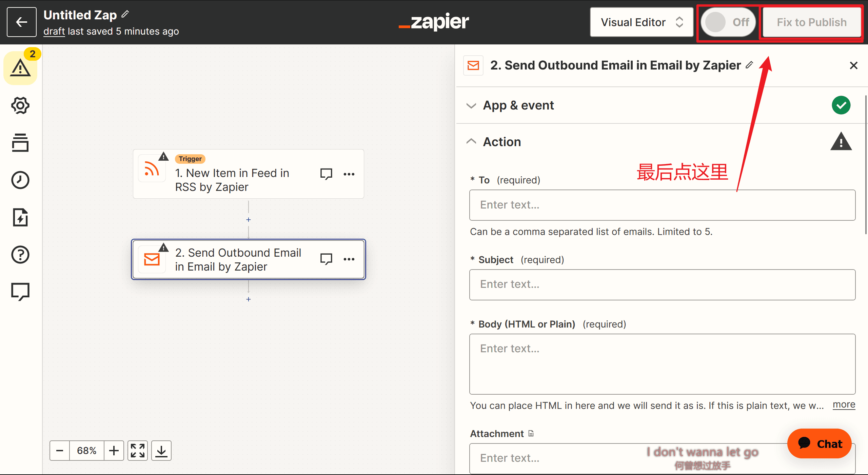Open Zap details file-bolt icon
The height and width of the screenshot is (475, 868).
tap(20, 217)
